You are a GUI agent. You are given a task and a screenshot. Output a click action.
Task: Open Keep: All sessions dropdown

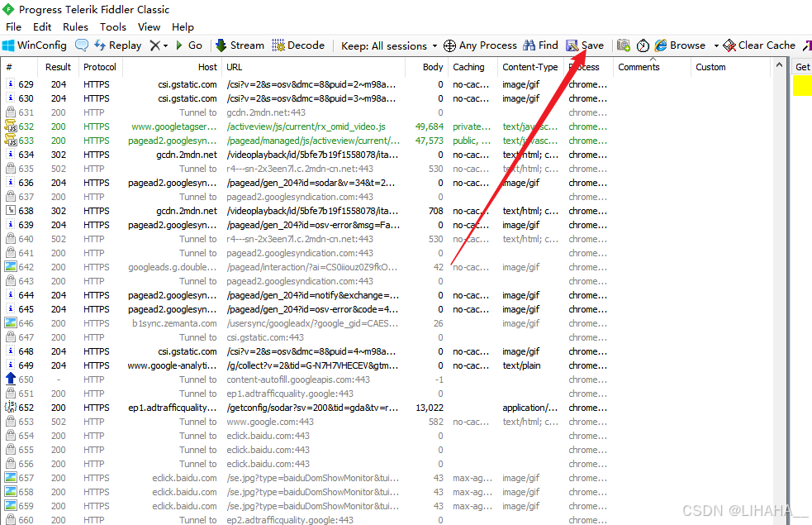click(x=389, y=46)
